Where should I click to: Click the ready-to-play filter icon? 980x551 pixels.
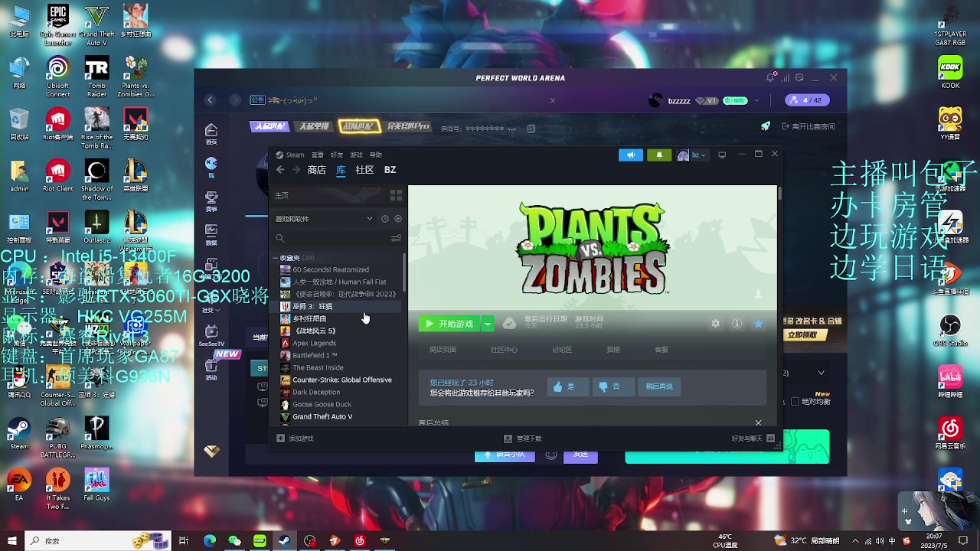397,219
